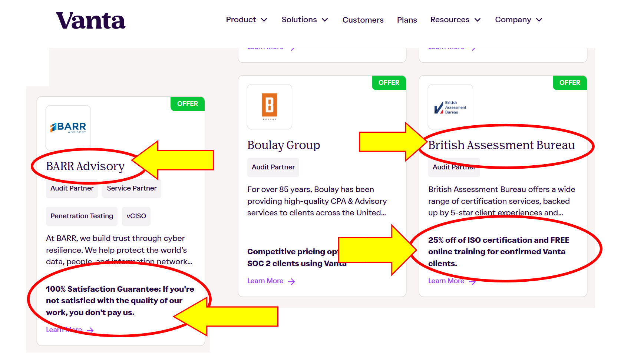Open the Boulay Group heading

click(284, 145)
